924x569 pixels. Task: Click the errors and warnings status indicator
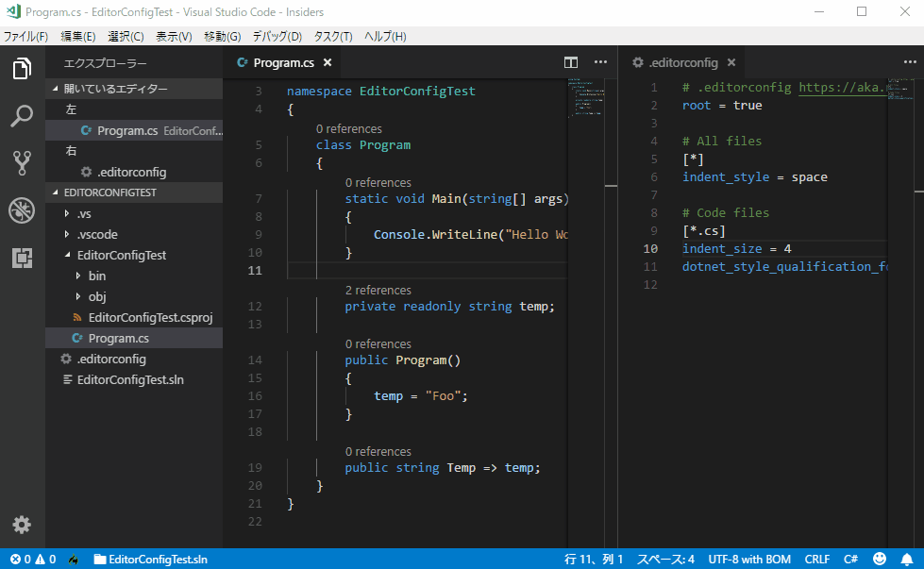pos(33,559)
